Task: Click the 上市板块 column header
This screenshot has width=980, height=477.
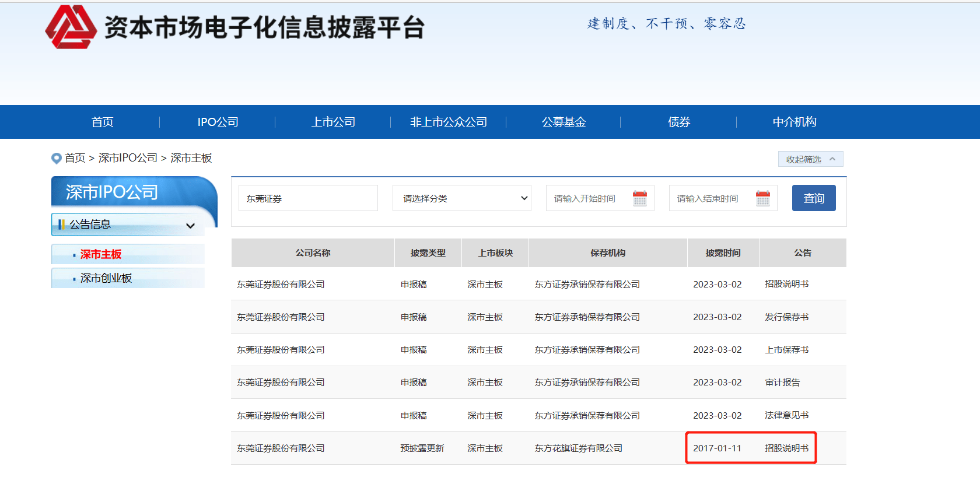Action: [x=495, y=253]
